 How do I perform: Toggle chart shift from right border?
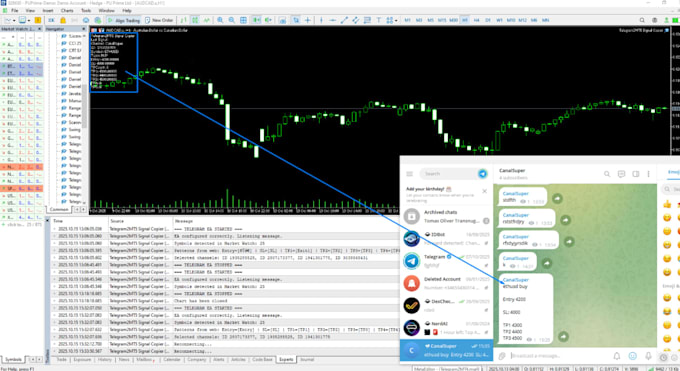tap(268, 20)
